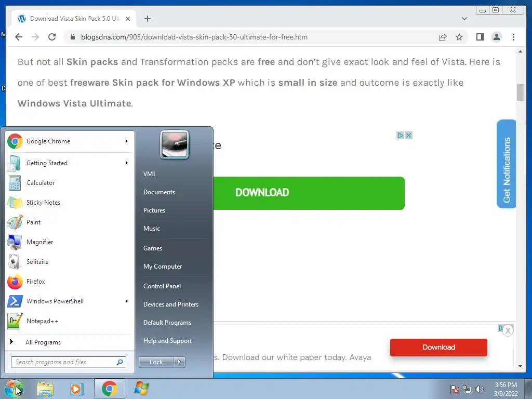532x399 pixels.
Task: Click Chrome taskbar button
Action: [x=109, y=389]
